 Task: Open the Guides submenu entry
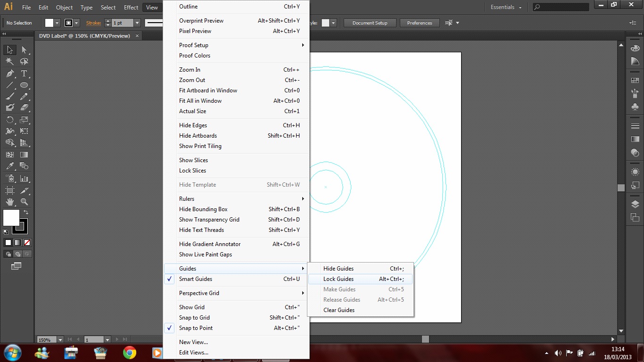pyautogui.click(x=237, y=269)
